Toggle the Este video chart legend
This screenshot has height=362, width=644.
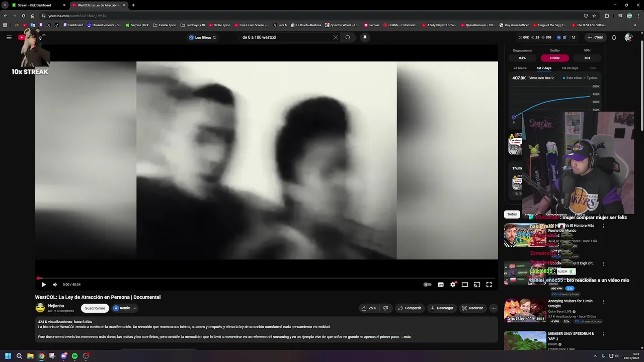[572, 78]
